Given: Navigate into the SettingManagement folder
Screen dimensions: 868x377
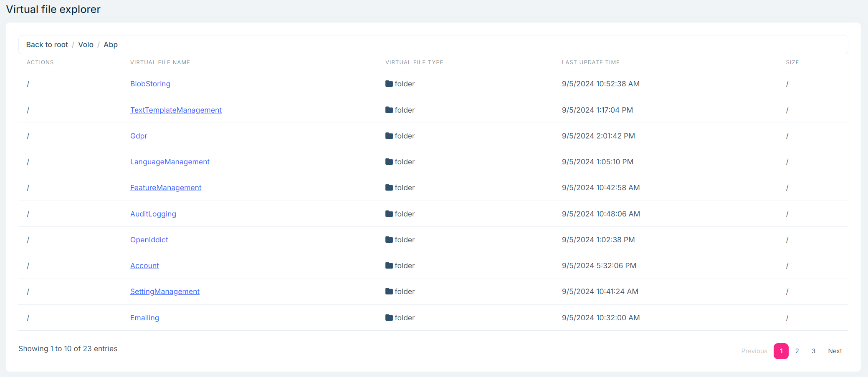Looking at the screenshot, I should click(165, 292).
